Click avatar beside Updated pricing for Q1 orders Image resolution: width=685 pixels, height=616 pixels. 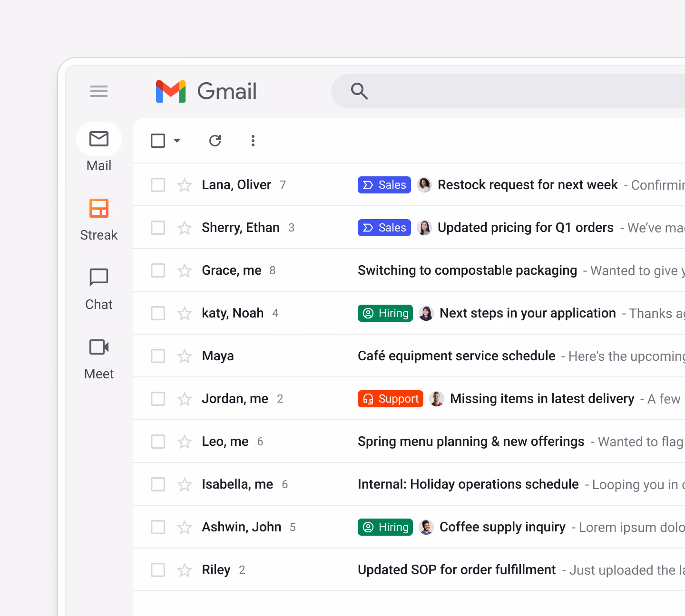tap(424, 228)
